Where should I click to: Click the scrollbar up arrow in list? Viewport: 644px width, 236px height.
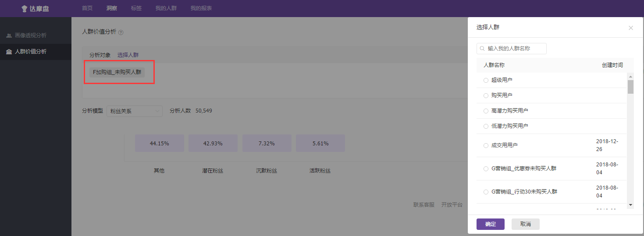[630, 76]
